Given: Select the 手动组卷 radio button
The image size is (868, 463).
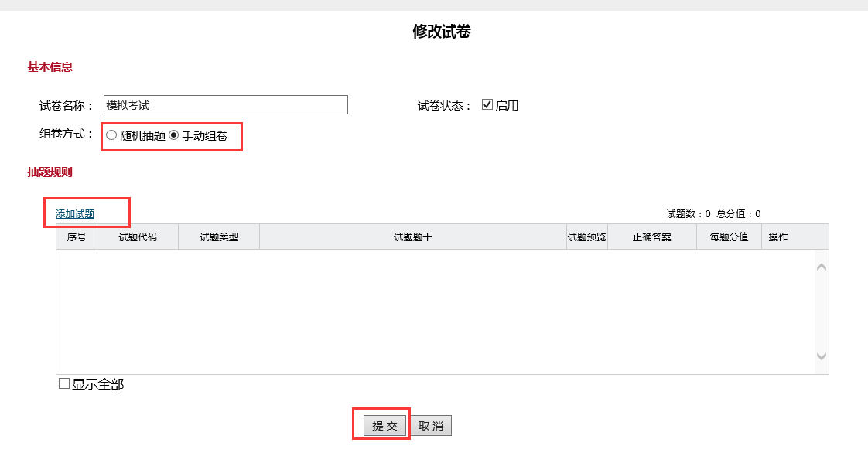Looking at the screenshot, I should pyautogui.click(x=174, y=135).
